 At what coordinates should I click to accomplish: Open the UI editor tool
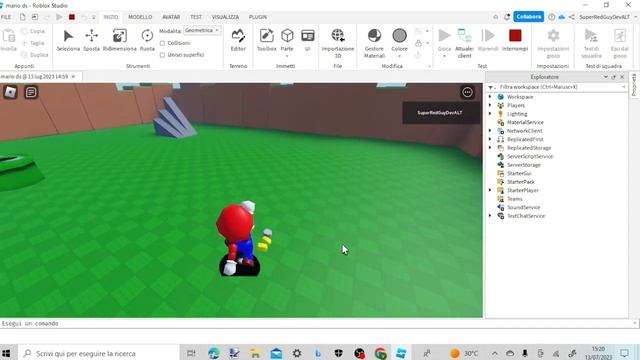pos(307,40)
